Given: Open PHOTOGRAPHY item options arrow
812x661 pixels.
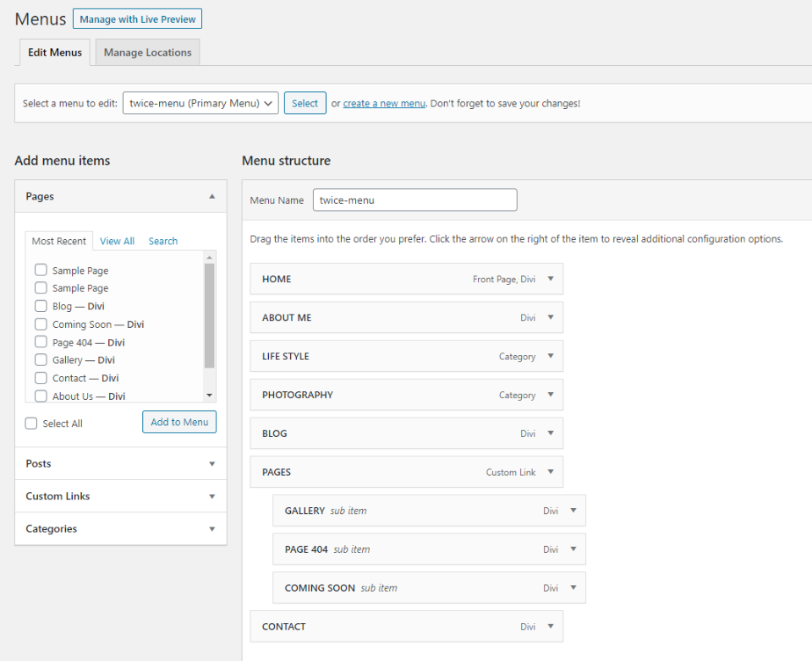Looking at the screenshot, I should tap(550, 395).
